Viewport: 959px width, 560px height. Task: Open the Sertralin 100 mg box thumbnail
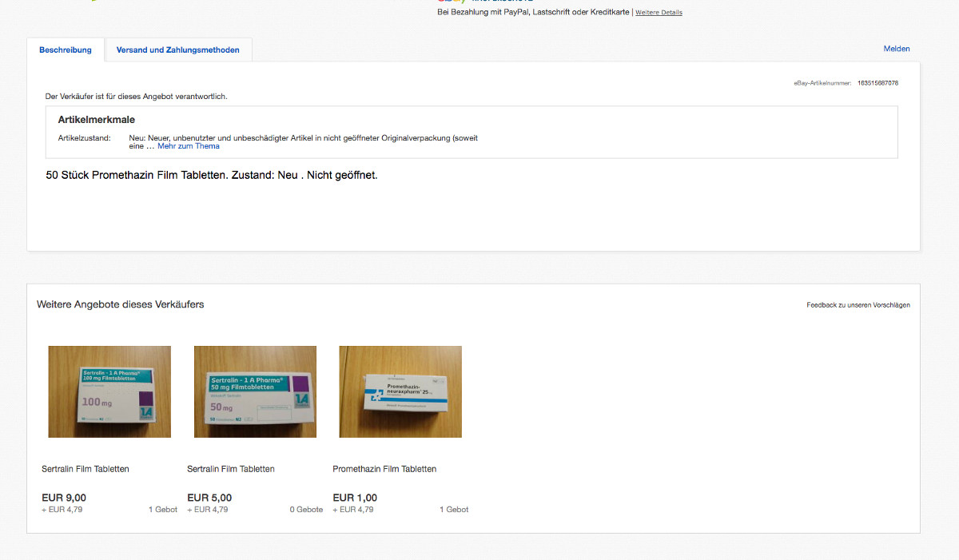[109, 391]
